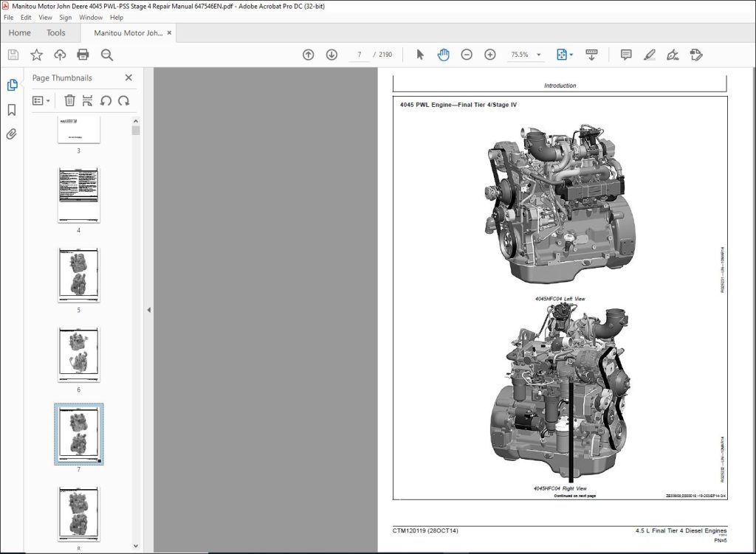
Task: Open Page Thumbnails panel icon in sidebar
Action: (12, 86)
